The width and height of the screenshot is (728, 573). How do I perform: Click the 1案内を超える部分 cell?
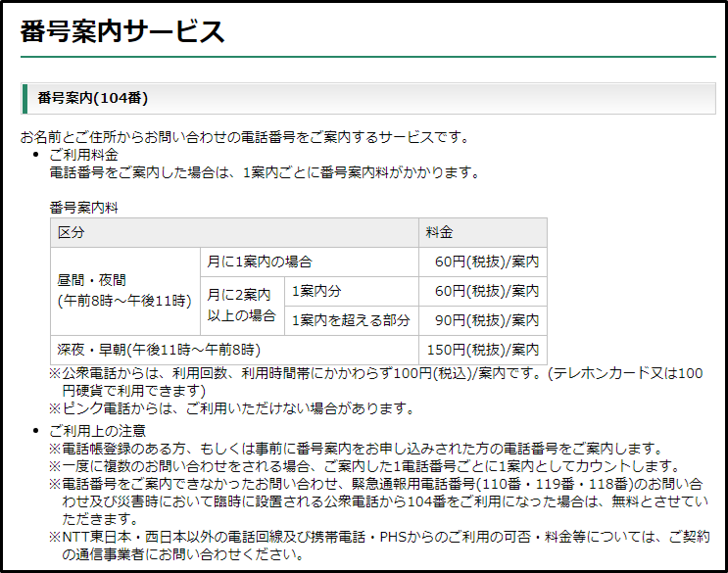click(352, 320)
